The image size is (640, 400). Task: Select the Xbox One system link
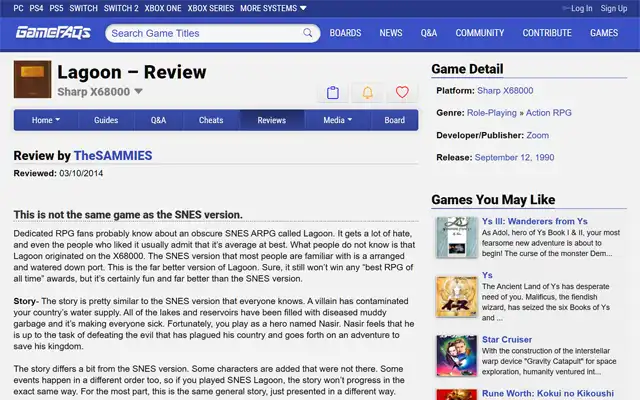click(x=163, y=8)
